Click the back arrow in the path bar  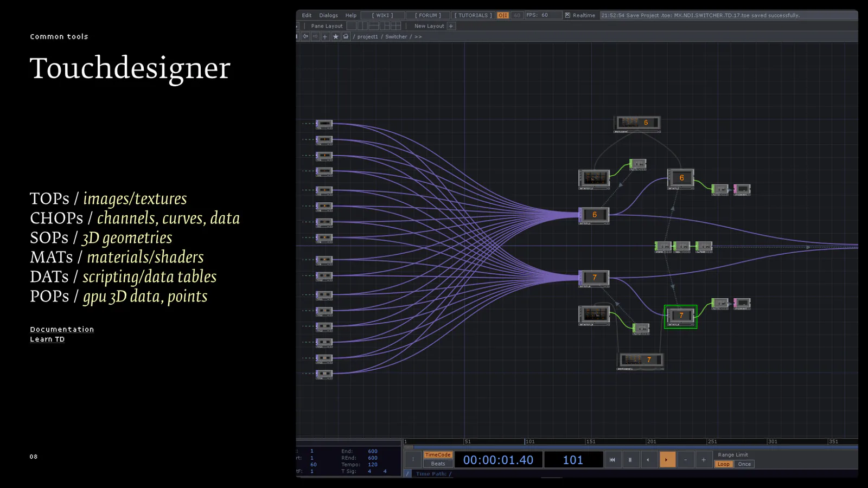point(305,36)
